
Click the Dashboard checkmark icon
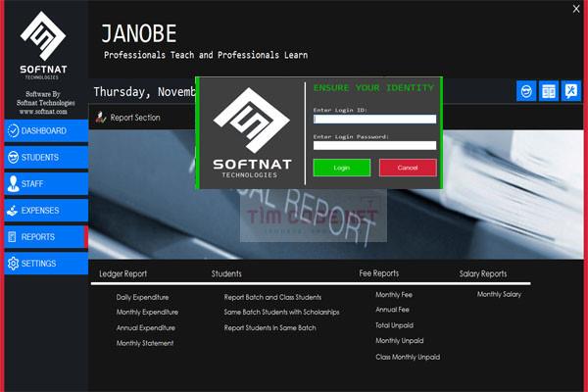point(13,130)
